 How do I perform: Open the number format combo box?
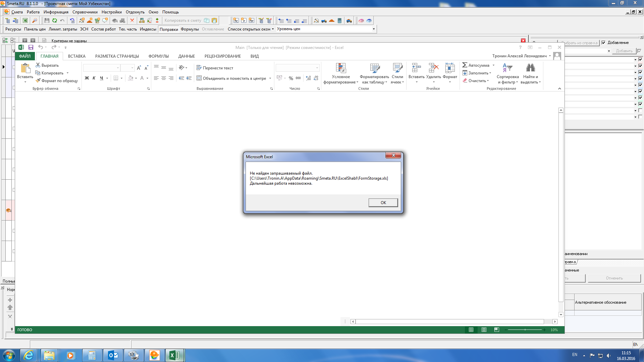(297, 68)
